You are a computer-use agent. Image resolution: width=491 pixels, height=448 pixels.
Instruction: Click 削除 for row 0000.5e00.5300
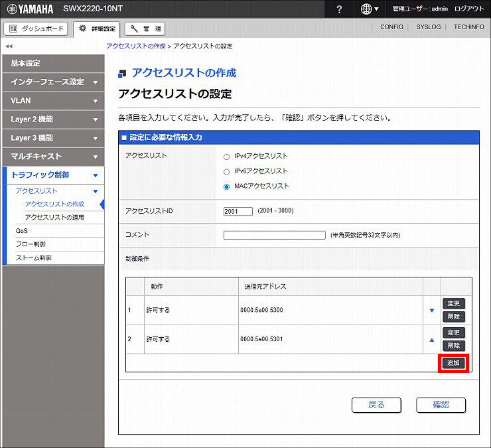coord(454,317)
